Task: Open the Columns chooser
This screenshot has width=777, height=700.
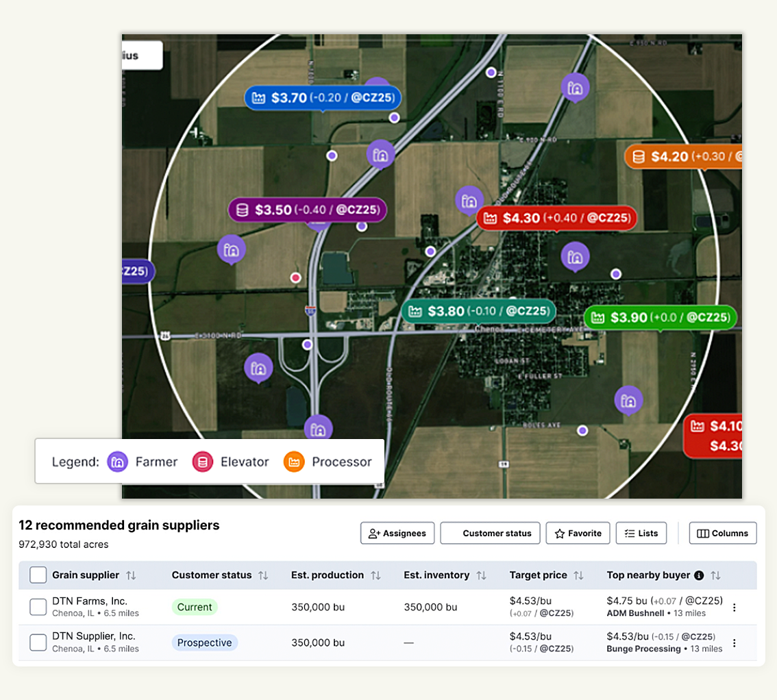Action: 722,534
